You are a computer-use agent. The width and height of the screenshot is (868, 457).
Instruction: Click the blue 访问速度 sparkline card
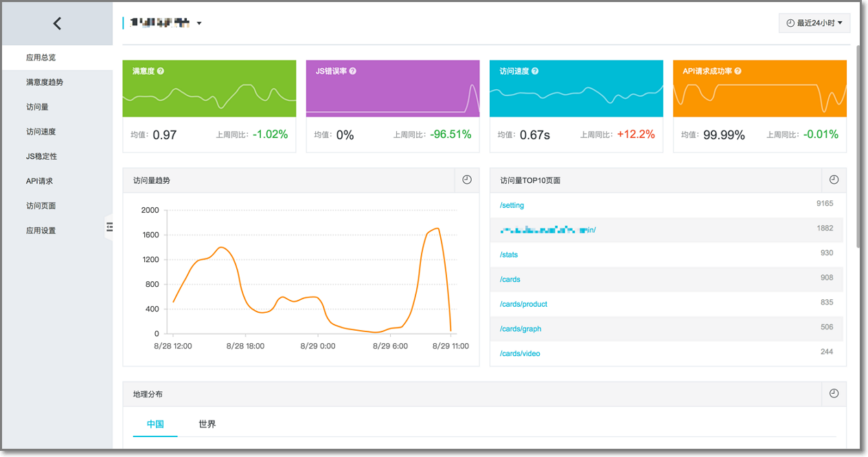tap(576, 89)
